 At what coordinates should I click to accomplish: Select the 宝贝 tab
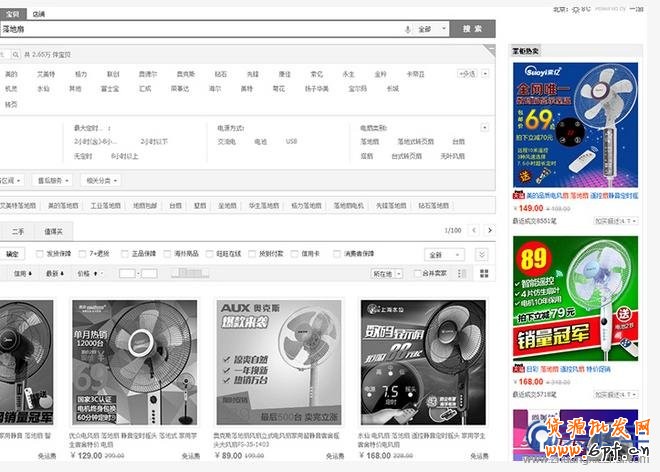pyautogui.click(x=12, y=14)
